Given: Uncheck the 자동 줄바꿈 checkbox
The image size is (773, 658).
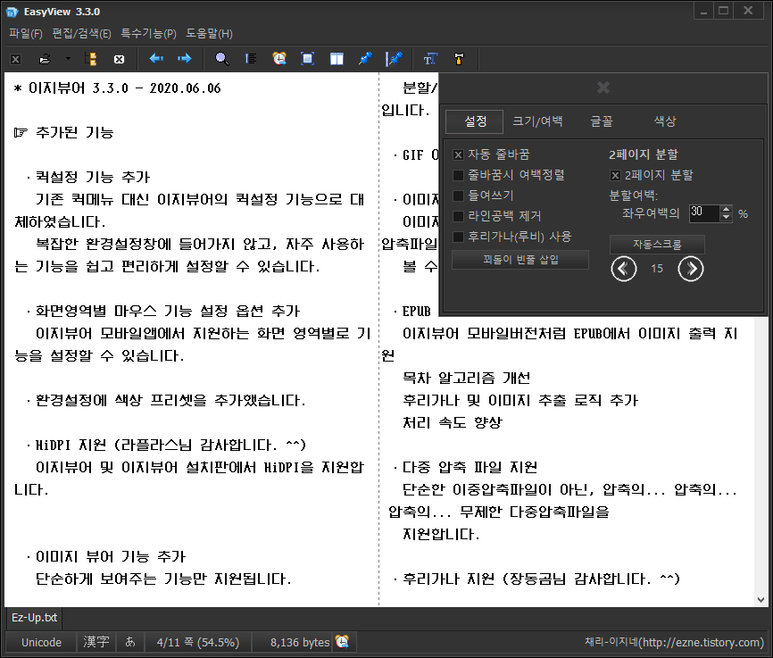Looking at the screenshot, I should click(458, 155).
